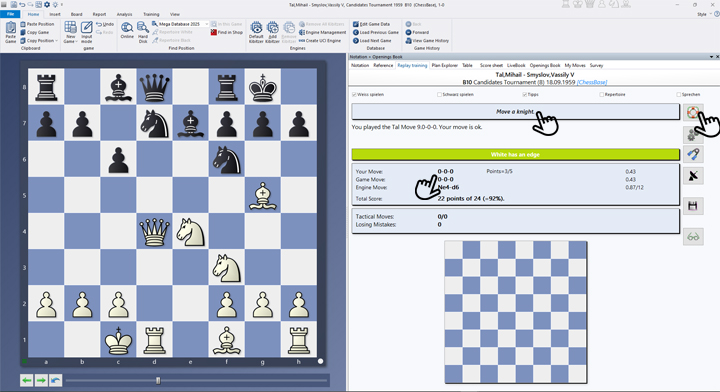The height and width of the screenshot is (392, 720).
Task: Click the ChessBase source link
Action: click(x=592, y=82)
